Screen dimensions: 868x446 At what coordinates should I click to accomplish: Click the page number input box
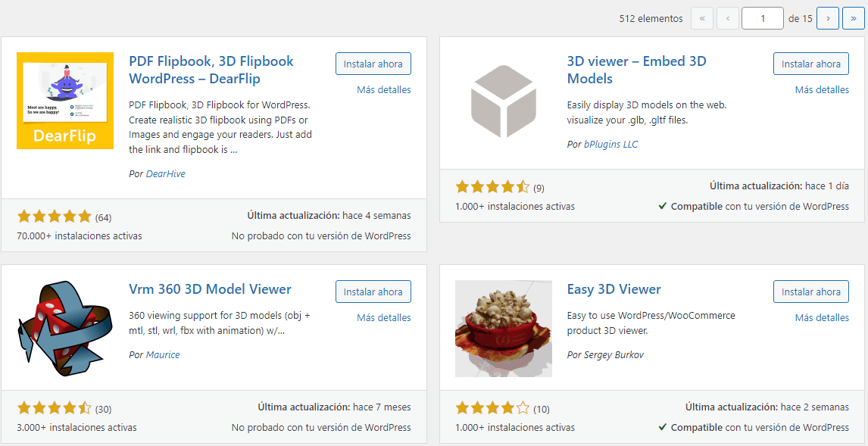[762, 17]
